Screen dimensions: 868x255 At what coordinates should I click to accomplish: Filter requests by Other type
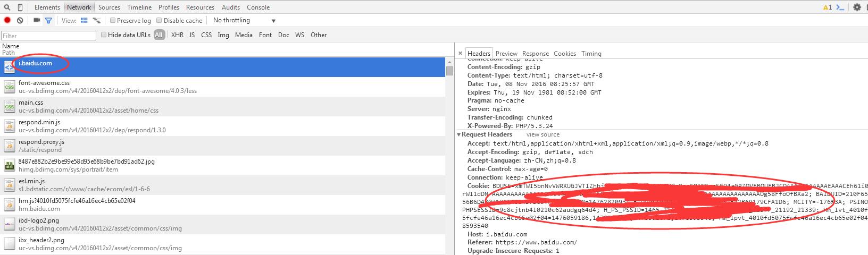click(x=319, y=35)
